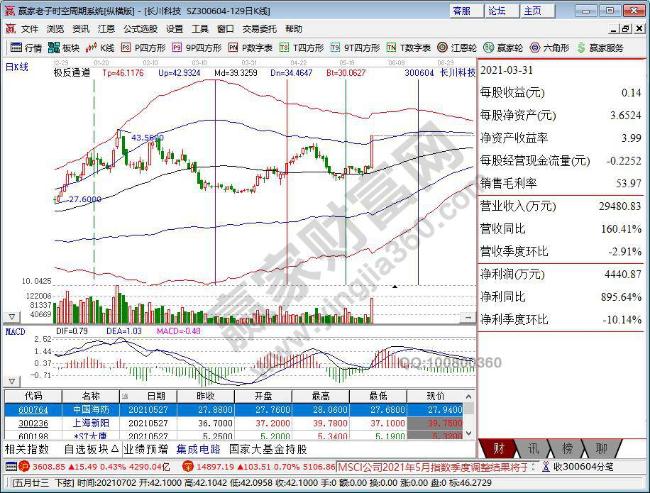Open 赢家服务 service toolbar icon
The height and width of the screenshot is (493, 650).
[x=600, y=48]
